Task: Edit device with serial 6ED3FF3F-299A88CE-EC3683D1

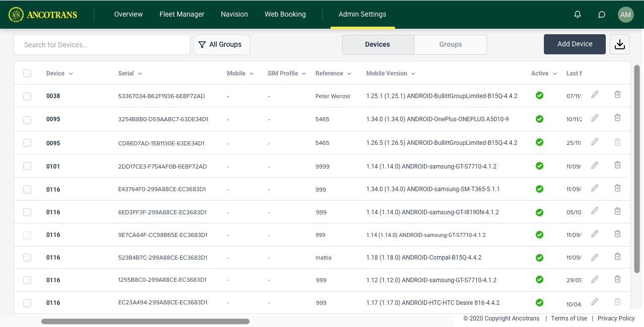Action: click(595, 211)
